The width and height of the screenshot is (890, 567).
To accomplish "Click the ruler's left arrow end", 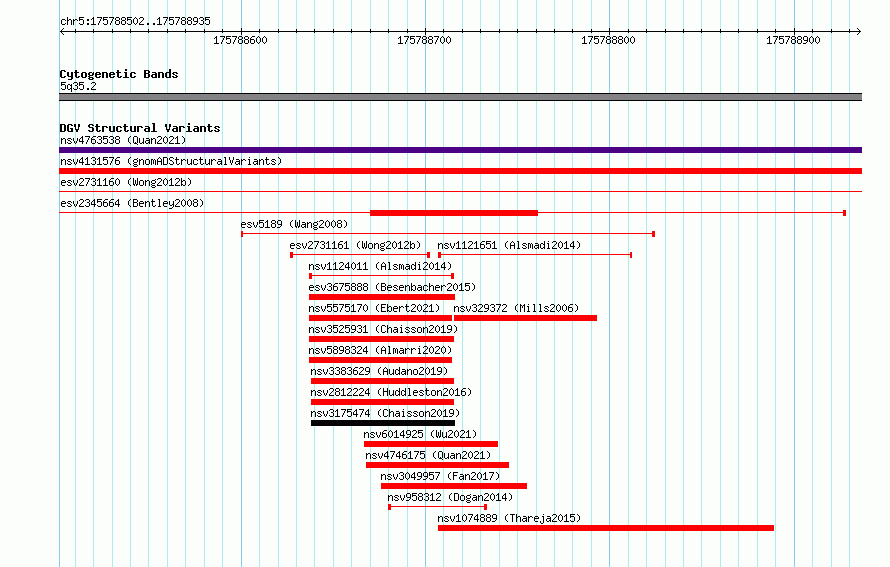I will [x=62, y=31].
